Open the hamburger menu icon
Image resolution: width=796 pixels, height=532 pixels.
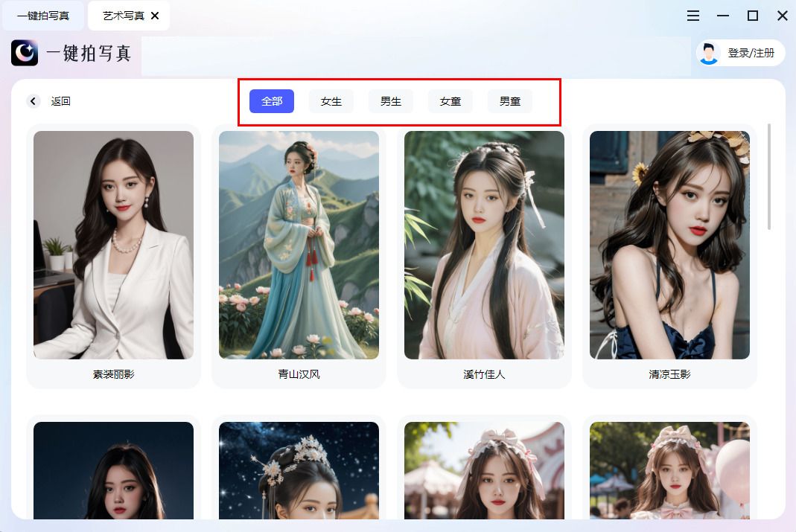click(x=693, y=16)
